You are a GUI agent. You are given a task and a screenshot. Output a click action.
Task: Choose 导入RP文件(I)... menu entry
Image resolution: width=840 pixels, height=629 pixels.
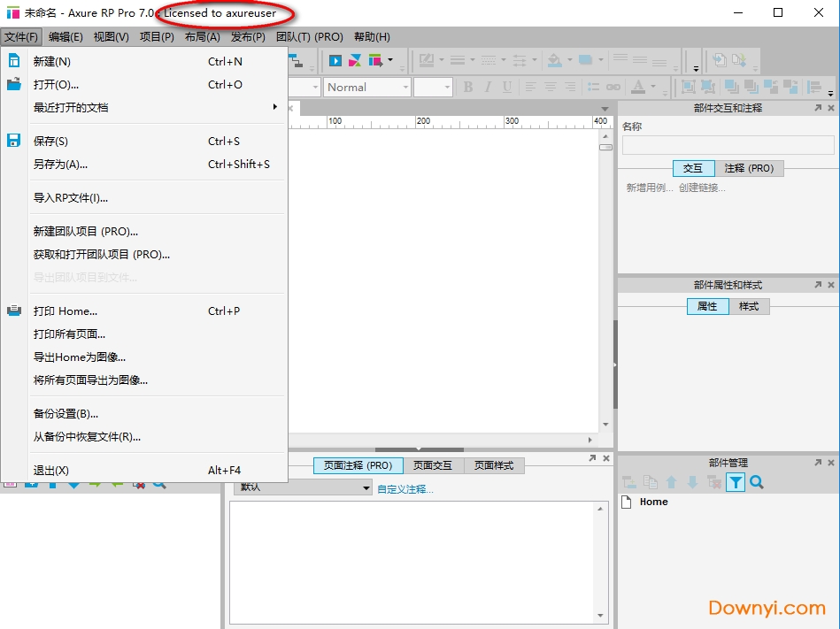tap(144, 198)
